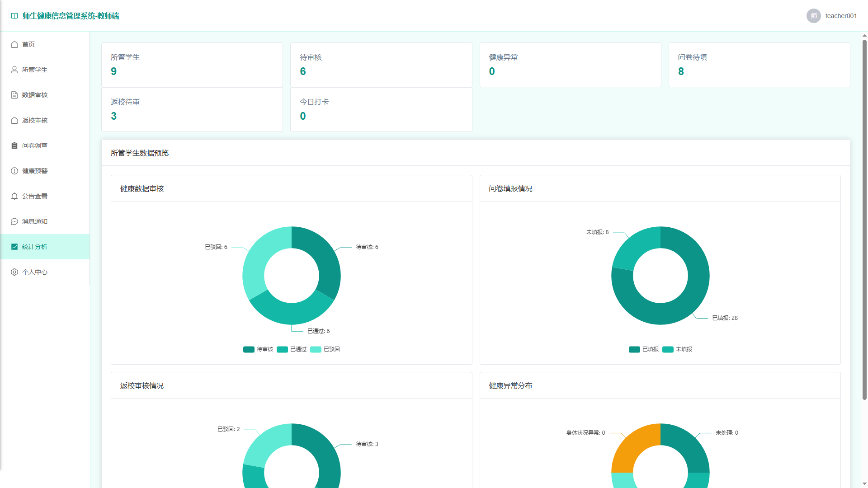The image size is (868, 488).
Task: Click the 返校审核情况 panel title
Action: point(142,386)
